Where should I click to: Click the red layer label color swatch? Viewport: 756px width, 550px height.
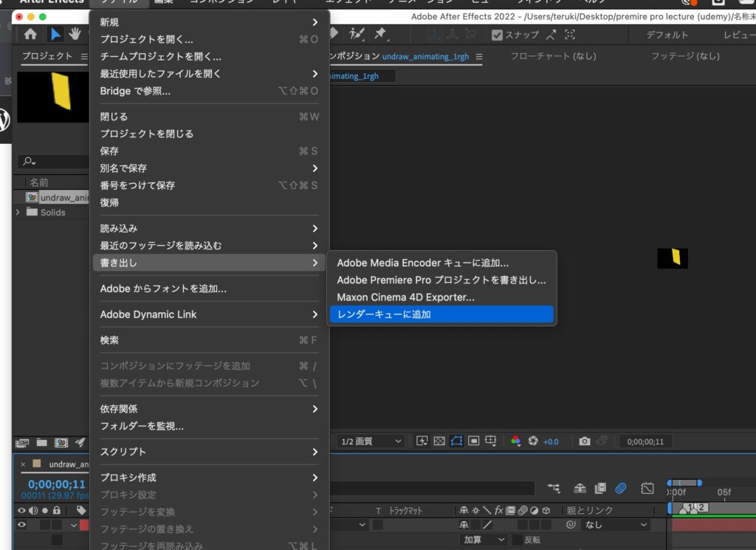84,525
